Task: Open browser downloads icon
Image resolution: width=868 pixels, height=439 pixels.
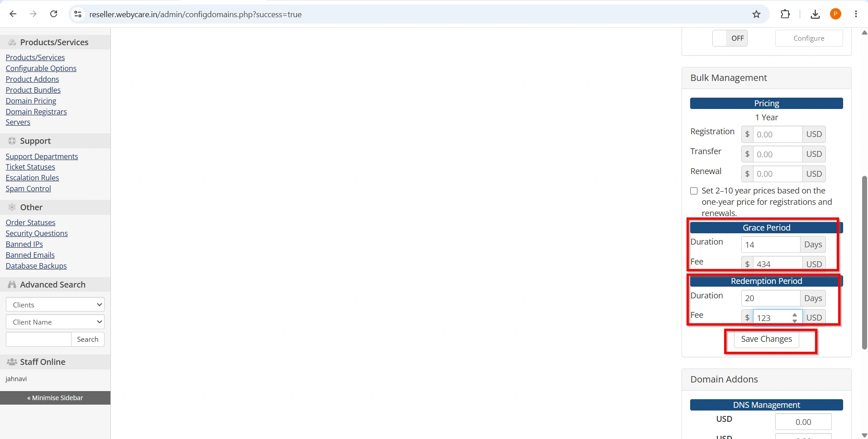Action: [x=815, y=14]
